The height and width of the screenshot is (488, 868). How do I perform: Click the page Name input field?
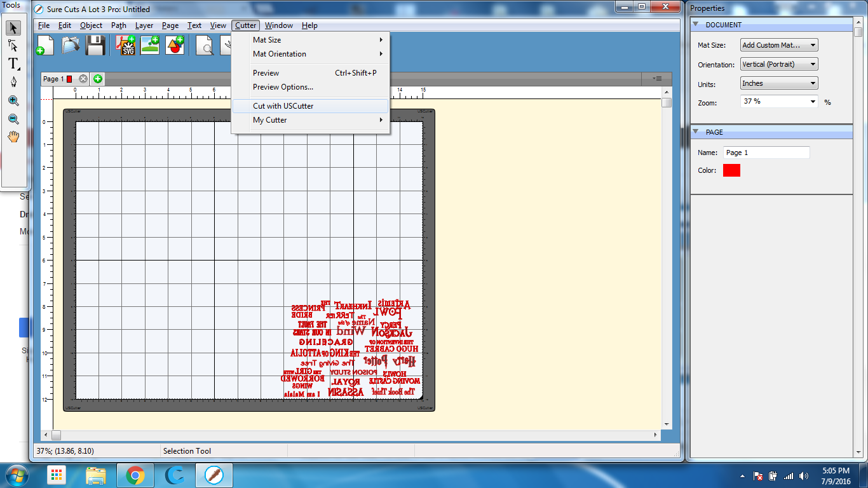[766, 152]
